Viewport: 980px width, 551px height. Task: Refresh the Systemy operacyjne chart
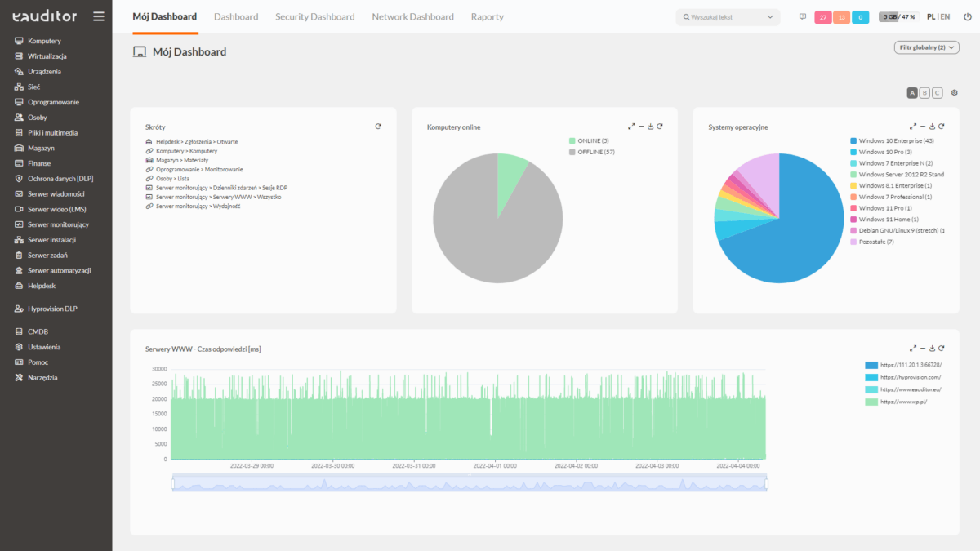942,127
